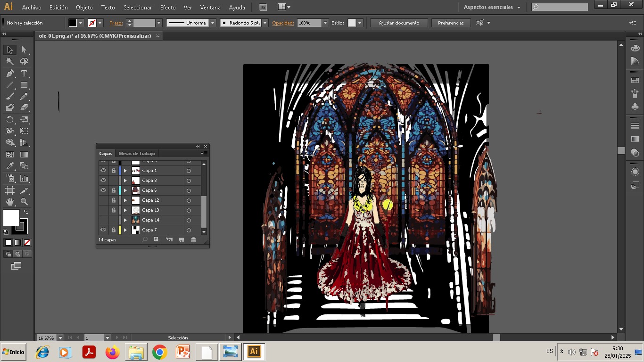The image size is (644, 362).
Task: Open the opacity percentage dropdown
Action: coord(325,23)
